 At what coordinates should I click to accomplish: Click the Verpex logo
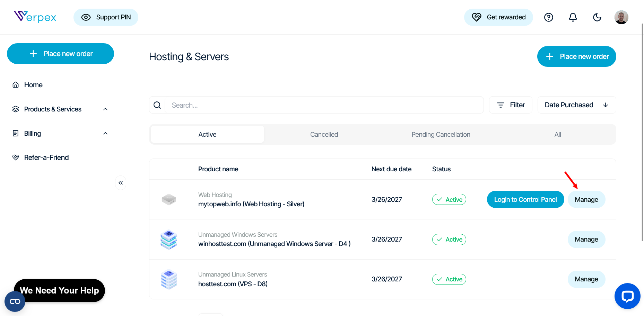[x=35, y=17]
